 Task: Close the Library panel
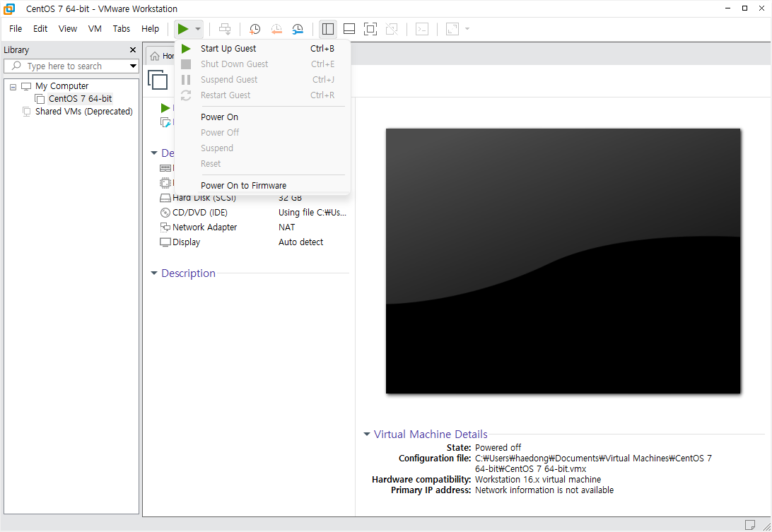point(132,49)
